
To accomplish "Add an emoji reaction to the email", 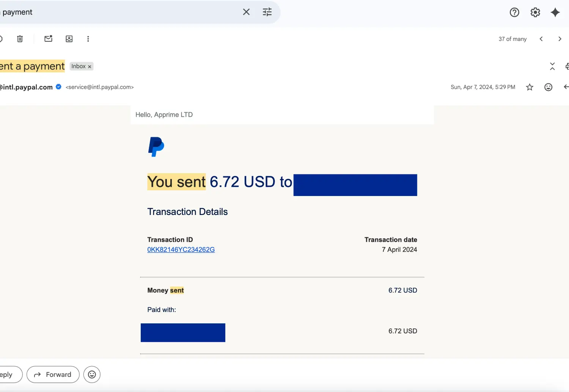I will pyautogui.click(x=548, y=87).
